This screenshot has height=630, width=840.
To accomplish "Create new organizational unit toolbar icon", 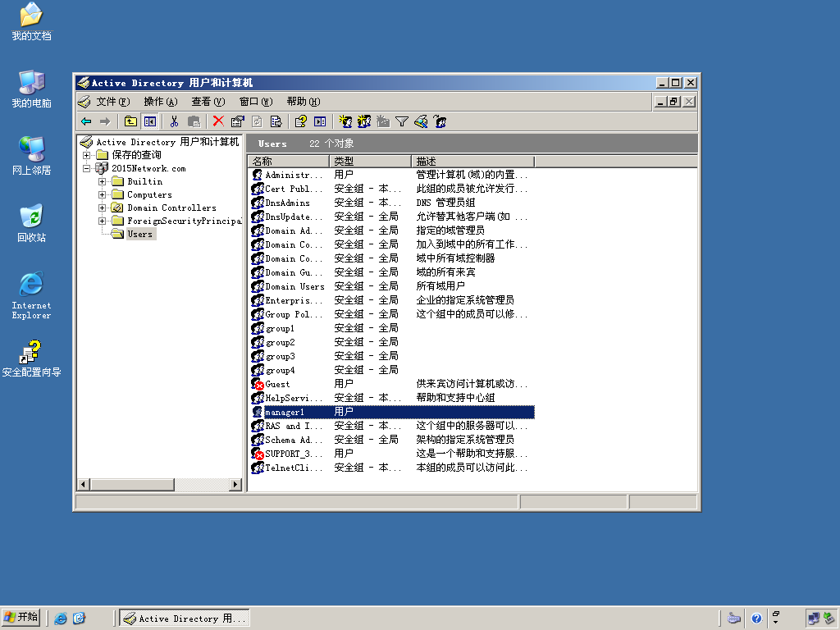I will [383, 121].
